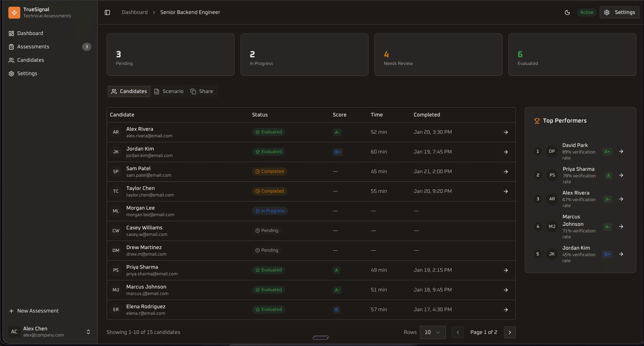Click the TrueSignal lightning logo
The image size is (644, 346).
[14, 12]
